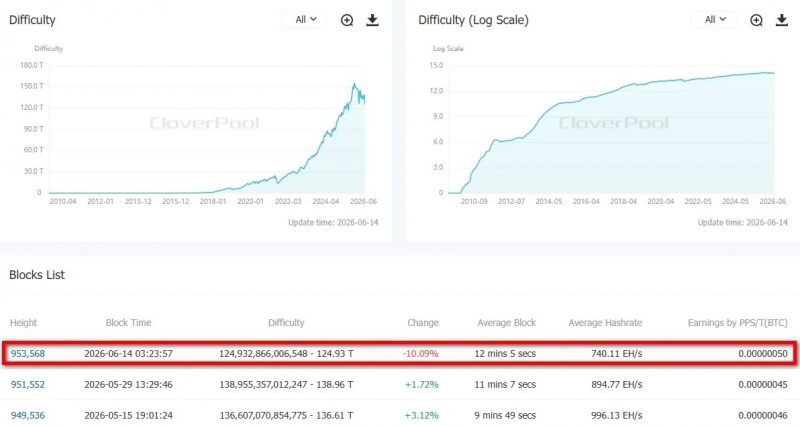Viewport: 800px width, 426px height.
Task: Click the Average Block column header
Action: pos(507,322)
